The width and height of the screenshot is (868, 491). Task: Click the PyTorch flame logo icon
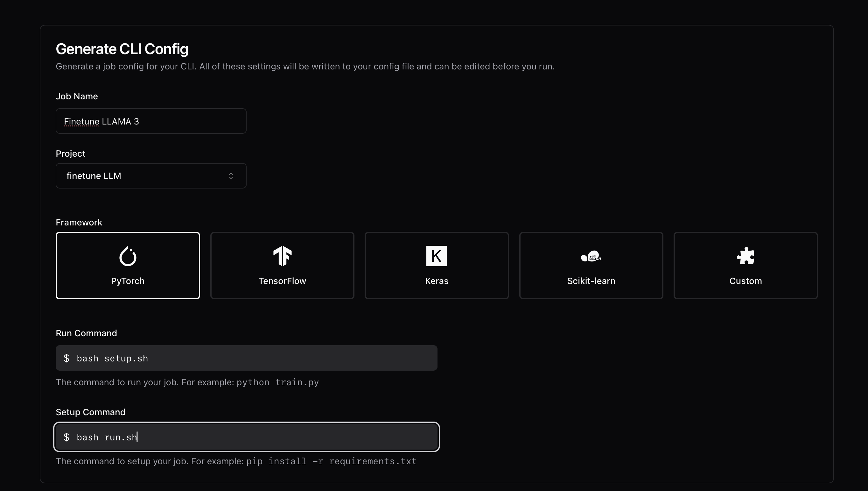click(x=128, y=256)
